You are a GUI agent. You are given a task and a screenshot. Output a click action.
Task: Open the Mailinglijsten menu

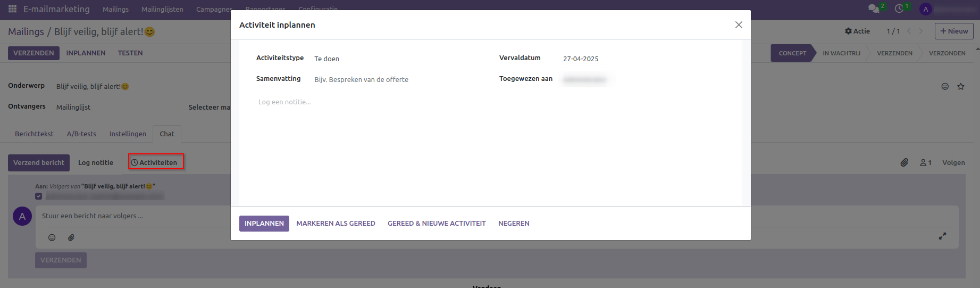pyautogui.click(x=162, y=9)
